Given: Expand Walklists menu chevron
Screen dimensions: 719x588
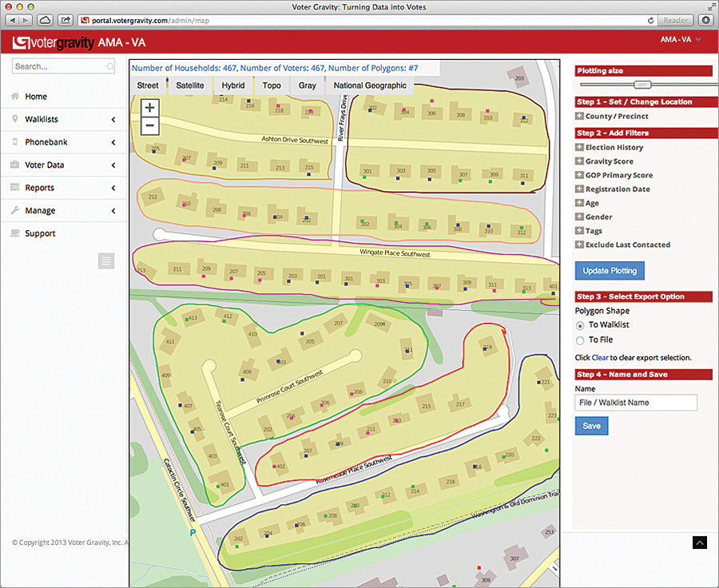Looking at the screenshot, I should pos(113,119).
